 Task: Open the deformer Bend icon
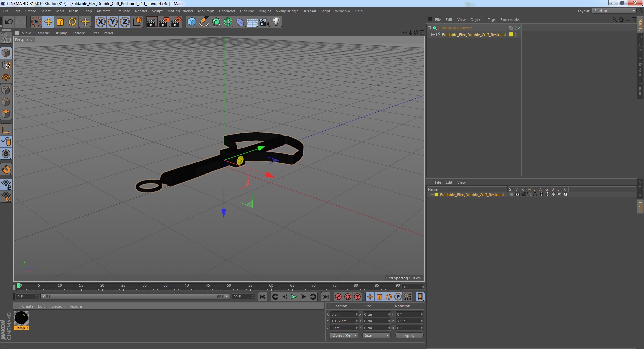pyautogui.click(x=240, y=22)
